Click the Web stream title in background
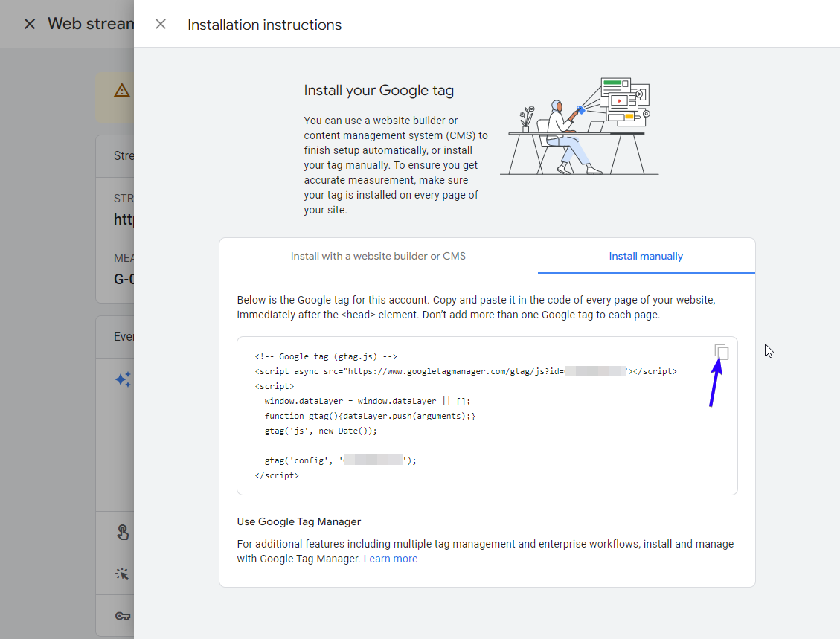 coord(91,24)
